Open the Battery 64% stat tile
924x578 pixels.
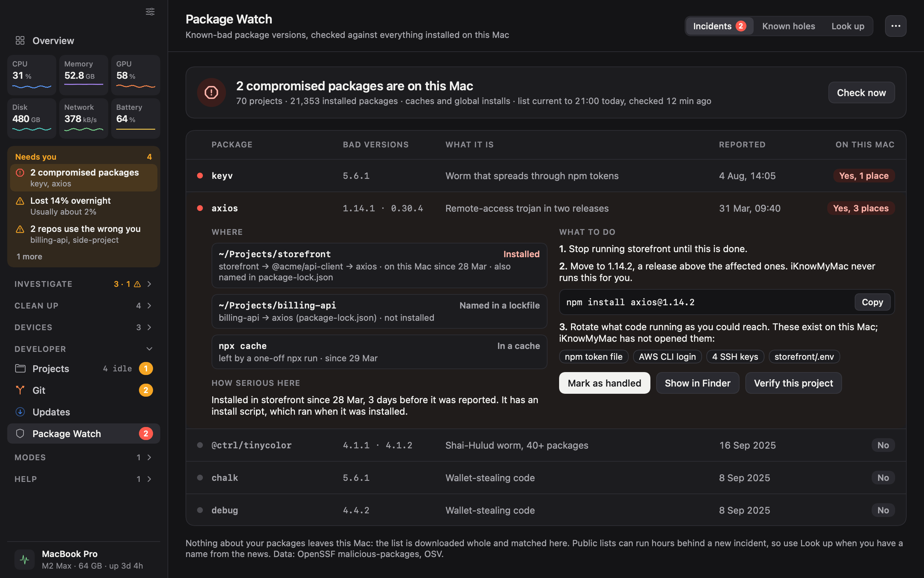click(x=136, y=118)
